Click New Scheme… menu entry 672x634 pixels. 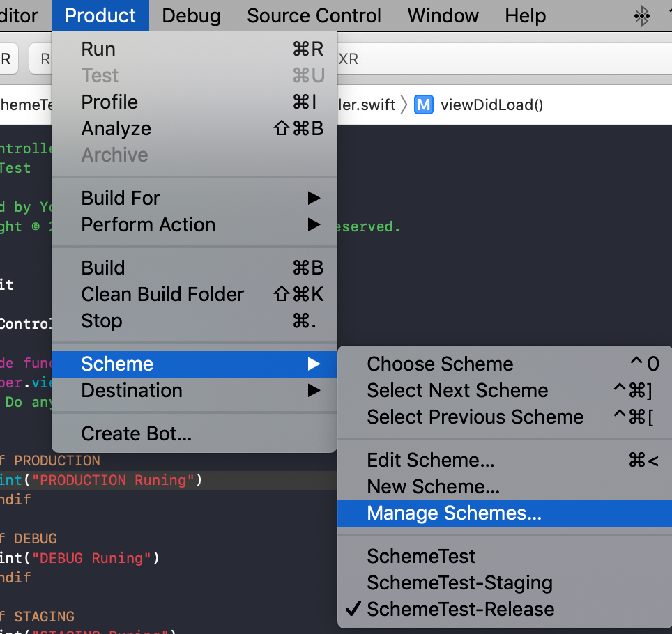(x=433, y=486)
